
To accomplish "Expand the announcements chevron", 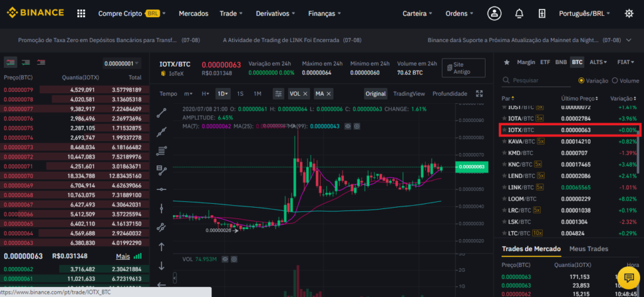I will (x=628, y=40).
